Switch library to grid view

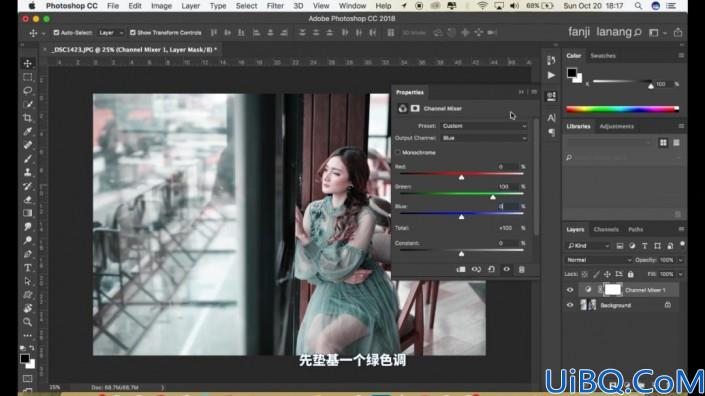(663, 142)
